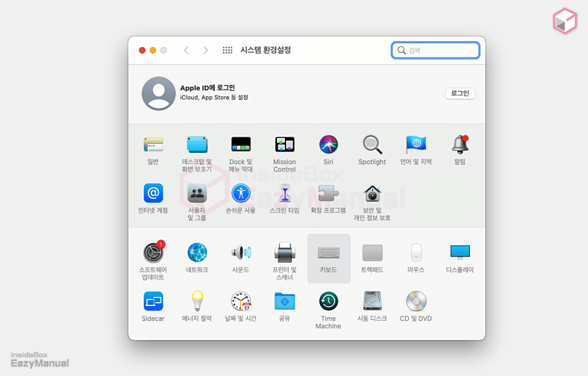Click the show-all grid button
Screen dimensions: 588x376
tap(227, 50)
